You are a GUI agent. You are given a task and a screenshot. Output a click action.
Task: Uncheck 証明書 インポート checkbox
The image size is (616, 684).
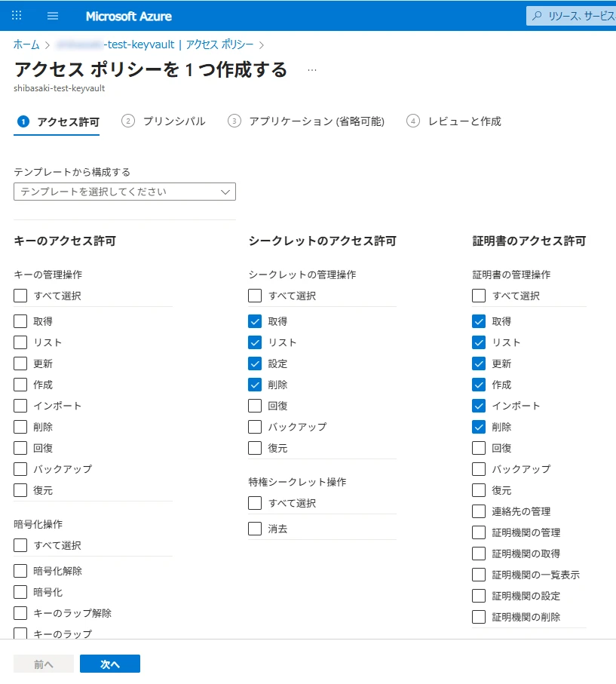[x=479, y=406]
